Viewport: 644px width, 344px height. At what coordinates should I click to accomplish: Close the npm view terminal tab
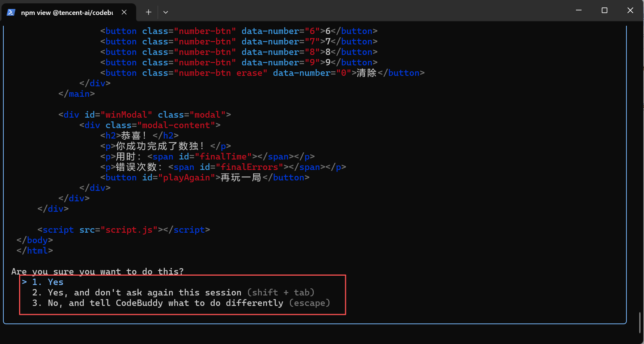coord(124,12)
